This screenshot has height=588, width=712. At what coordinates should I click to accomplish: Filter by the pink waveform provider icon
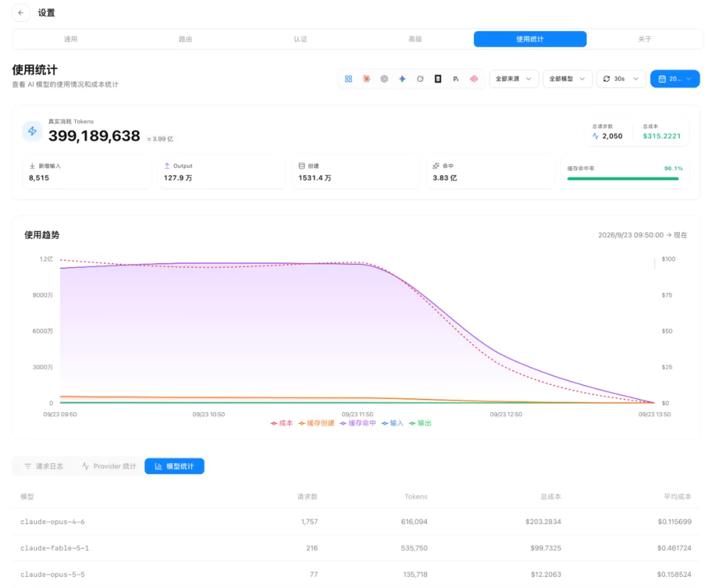(474, 79)
